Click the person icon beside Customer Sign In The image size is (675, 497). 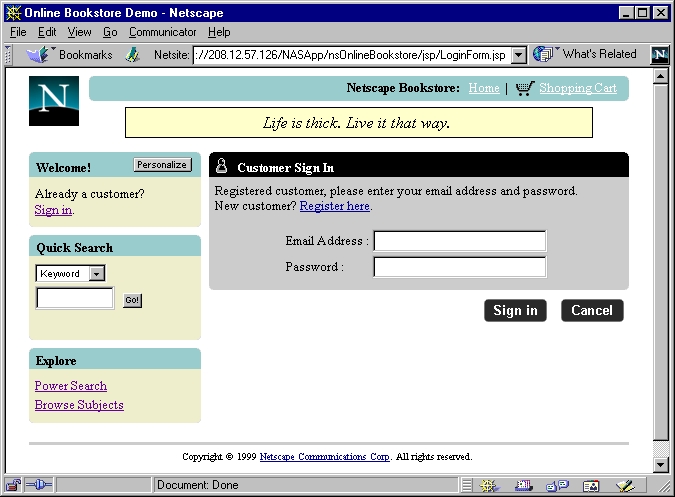[221, 165]
